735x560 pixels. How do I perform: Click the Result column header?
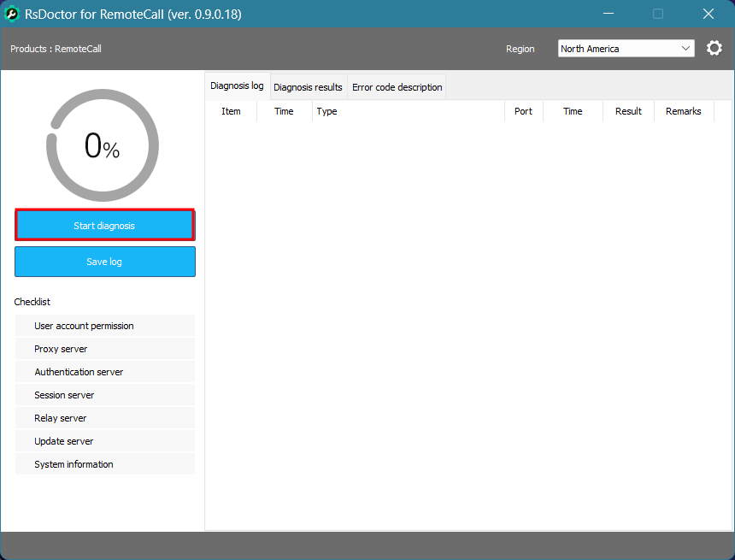click(x=628, y=111)
